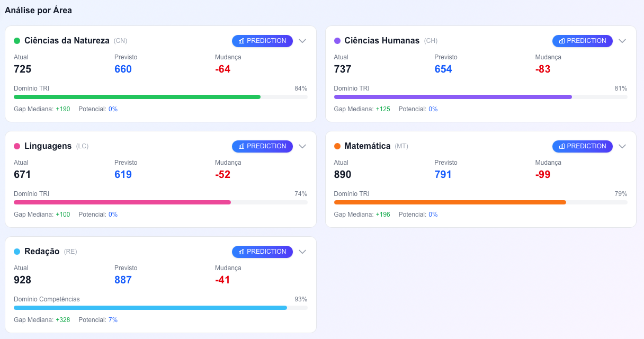Click the green dot beside Ciências da Natureza
The image size is (644, 339).
tap(17, 41)
